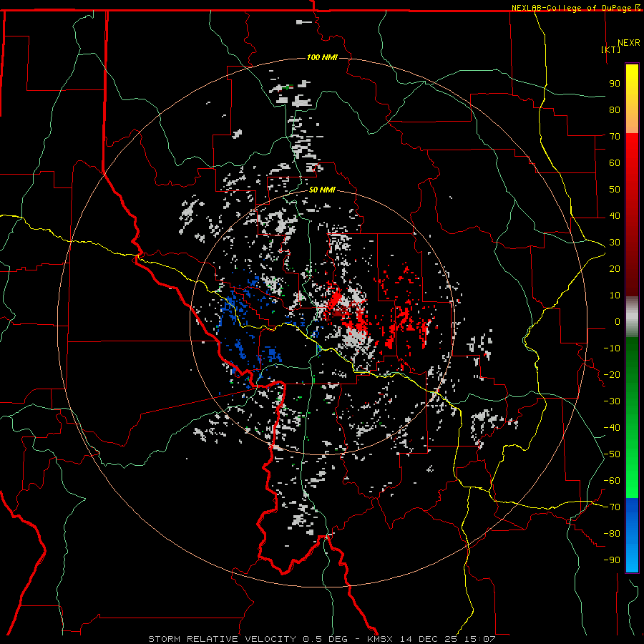The width and height of the screenshot is (644, 644).
Task: Click the orange segment of the color bar
Action: point(632,122)
